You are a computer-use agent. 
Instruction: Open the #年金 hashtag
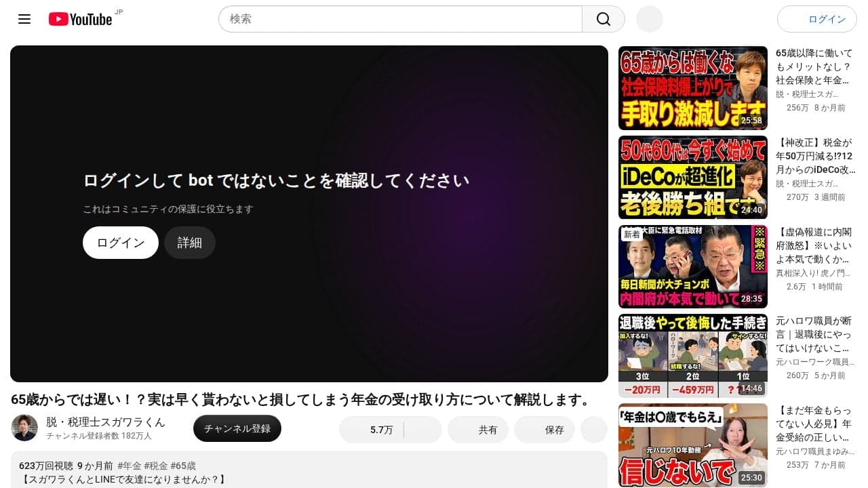click(x=130, y=466)
